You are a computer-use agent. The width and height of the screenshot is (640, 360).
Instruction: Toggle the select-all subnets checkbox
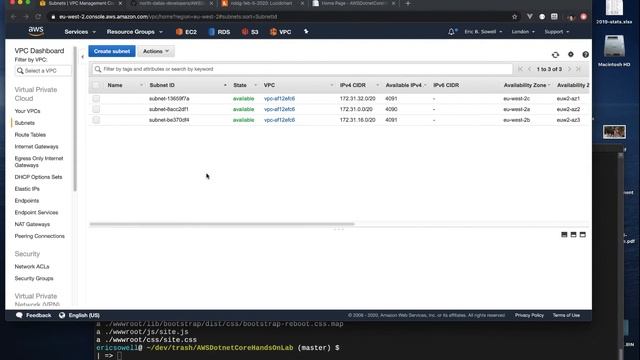tap(96, 85)
